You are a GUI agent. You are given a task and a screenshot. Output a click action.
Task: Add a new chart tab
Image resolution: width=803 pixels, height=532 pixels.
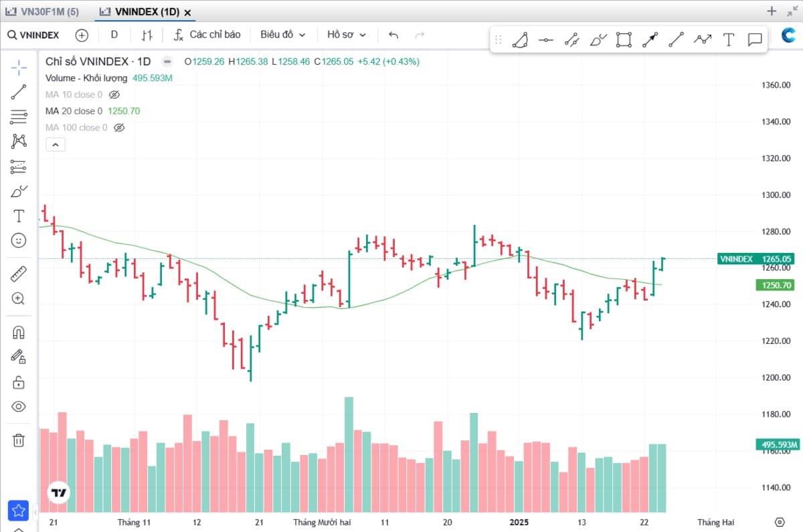coord(772,11)
